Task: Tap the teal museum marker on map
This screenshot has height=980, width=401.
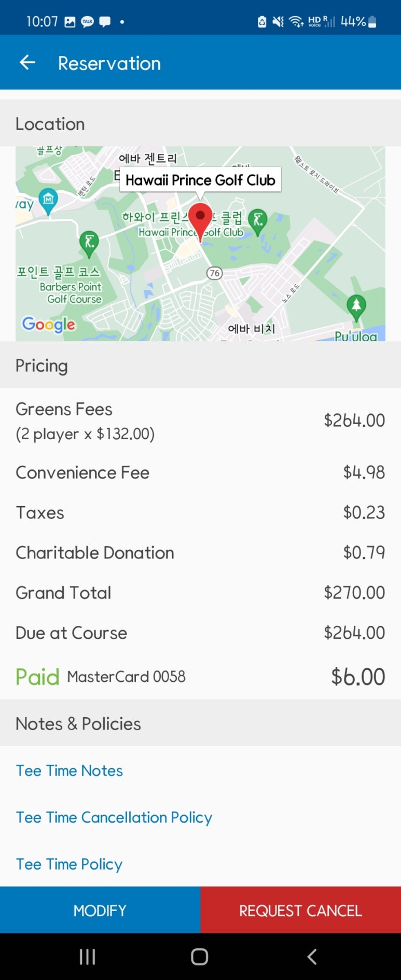Action: (48, 200)
